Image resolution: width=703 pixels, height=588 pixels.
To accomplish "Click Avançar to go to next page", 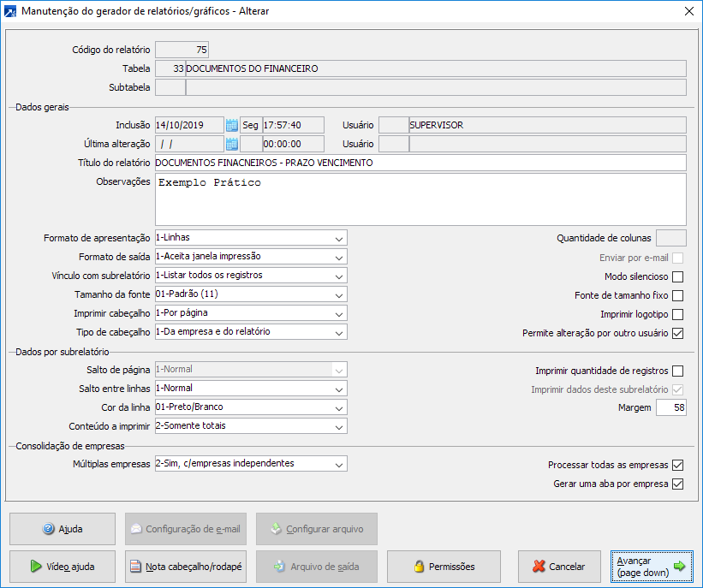I will (652, 566).
